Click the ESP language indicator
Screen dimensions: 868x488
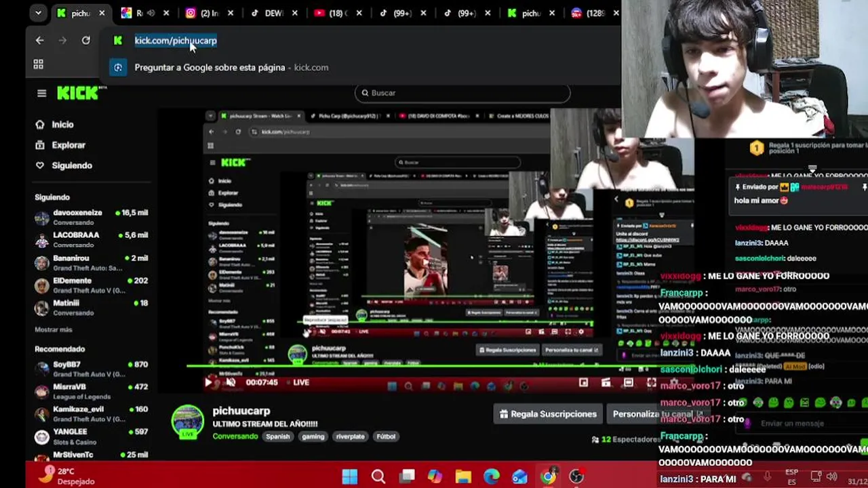pos(791,476)
